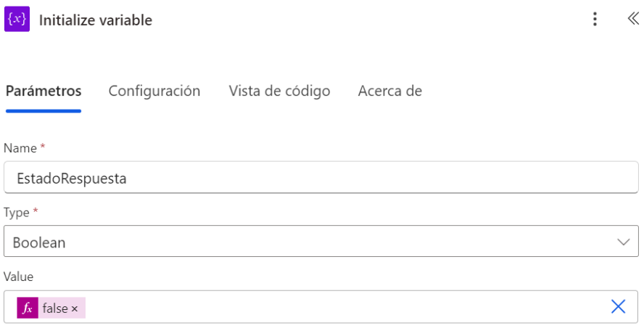
Task: Open the Configuración tab
Action: 154,91
